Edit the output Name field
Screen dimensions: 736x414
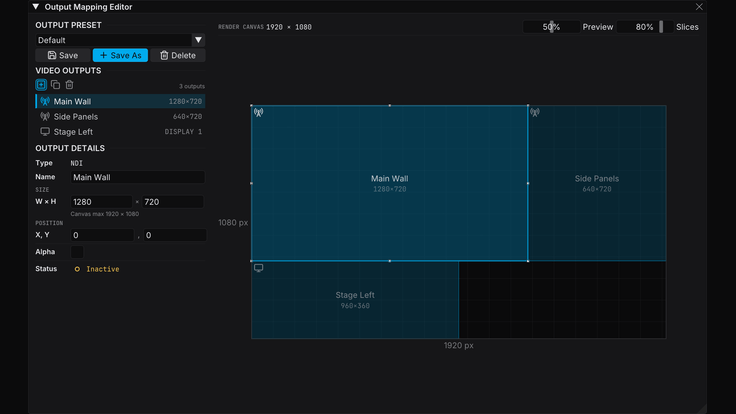pyautogui.click(x=138, y=177)
